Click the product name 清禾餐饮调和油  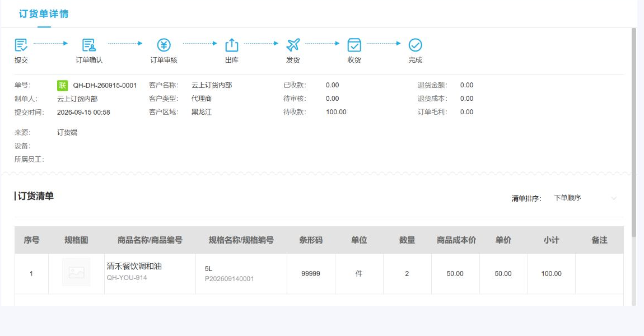click(134, 266)
